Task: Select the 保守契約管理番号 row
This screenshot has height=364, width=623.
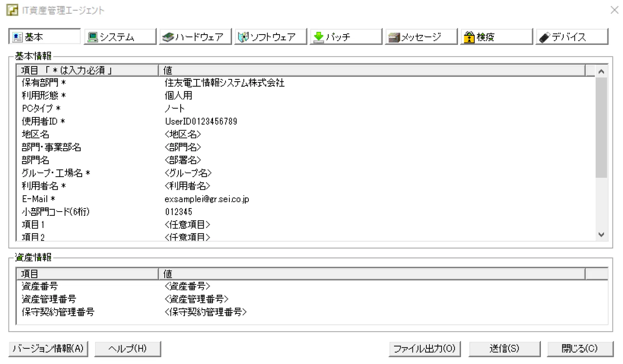Action: point(312,312)
